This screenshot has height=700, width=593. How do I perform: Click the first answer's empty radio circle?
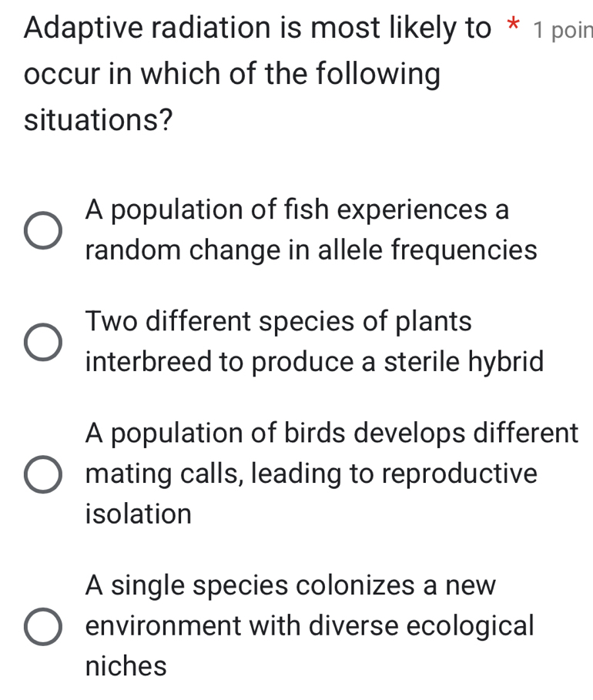click(x=42, y=229)
